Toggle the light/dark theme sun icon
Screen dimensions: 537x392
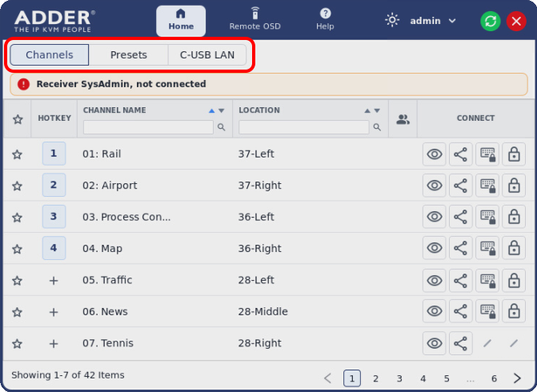click(392, 20)
